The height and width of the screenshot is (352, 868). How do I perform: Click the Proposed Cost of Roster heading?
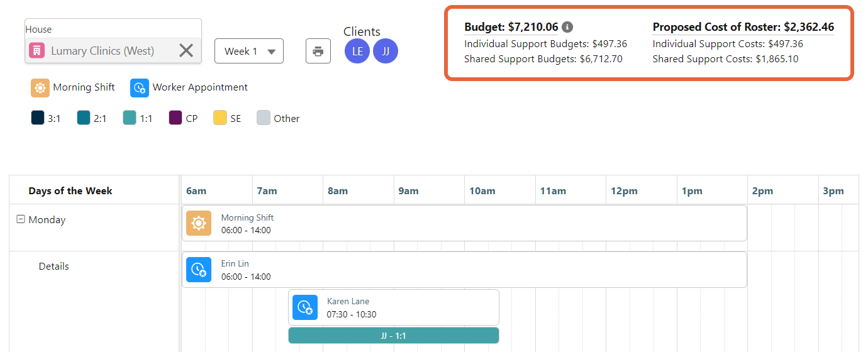pyautogui.click(x=743, y=27)
